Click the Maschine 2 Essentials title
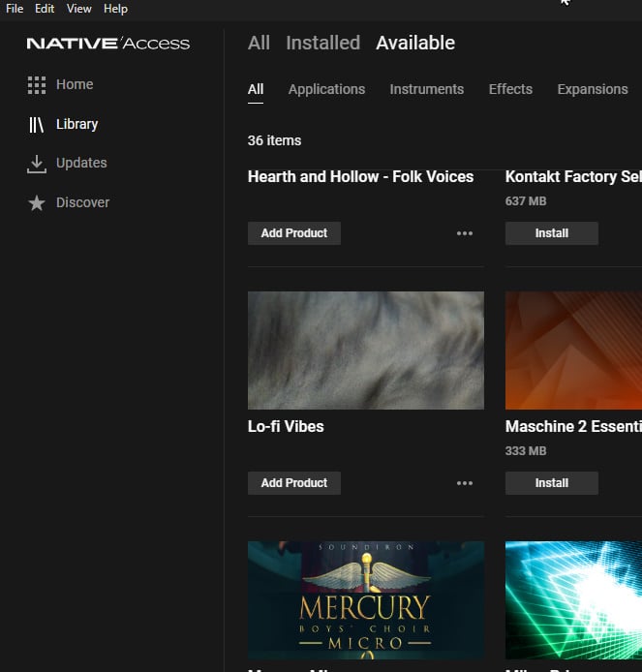Image resolution: width=642 pixels, height=672 pixels. pos(573,427)
